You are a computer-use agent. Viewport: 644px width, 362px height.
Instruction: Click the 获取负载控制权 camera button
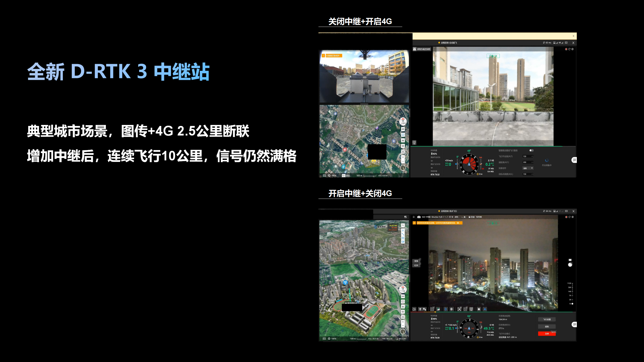pos(422,49)
